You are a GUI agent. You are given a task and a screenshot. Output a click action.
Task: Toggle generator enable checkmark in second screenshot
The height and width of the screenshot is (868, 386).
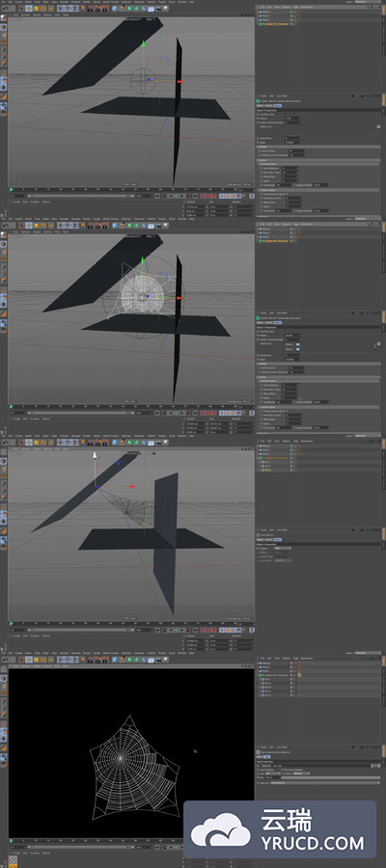[x=295, y=241]
